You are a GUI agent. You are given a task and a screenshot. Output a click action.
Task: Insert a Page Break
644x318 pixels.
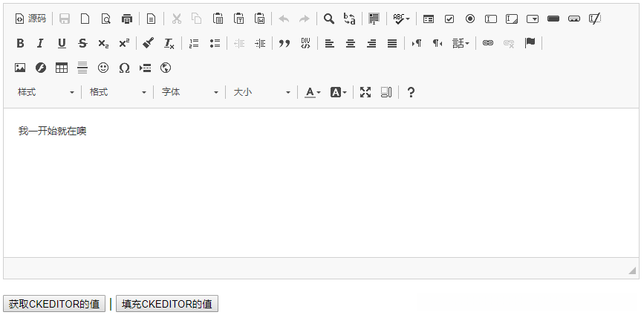[145, 68]
